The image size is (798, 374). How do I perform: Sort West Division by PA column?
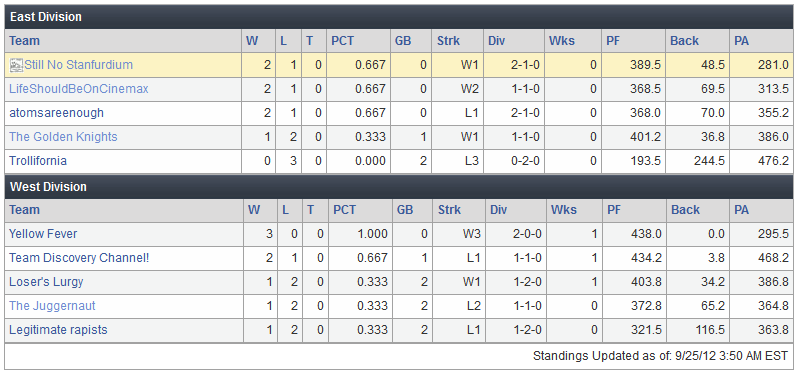coord(742,210)
